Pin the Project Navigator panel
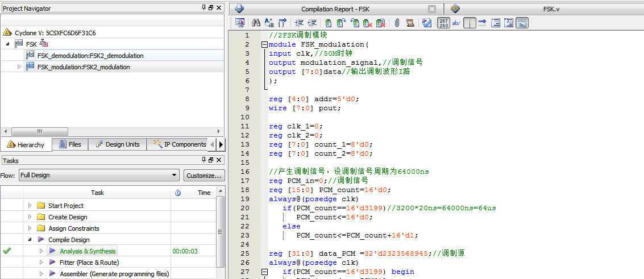 203,8
